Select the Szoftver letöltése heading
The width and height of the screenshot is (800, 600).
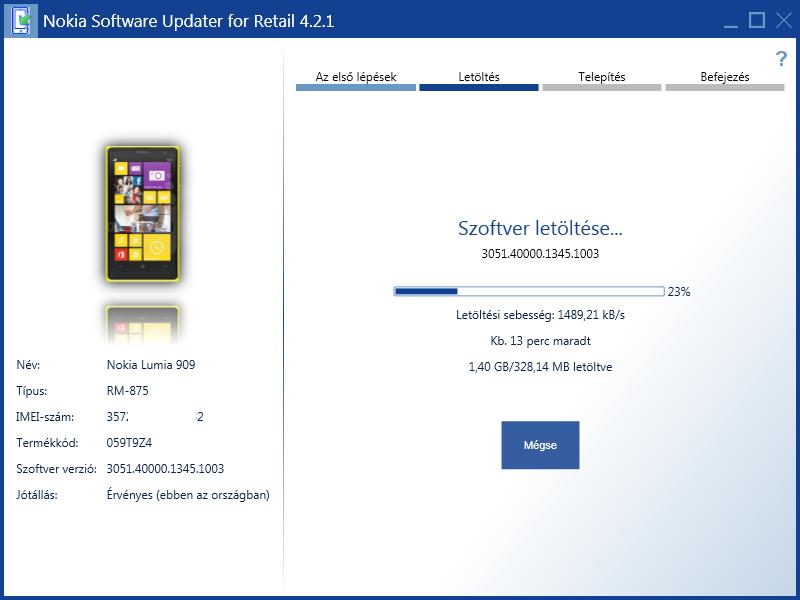(540, 228)
